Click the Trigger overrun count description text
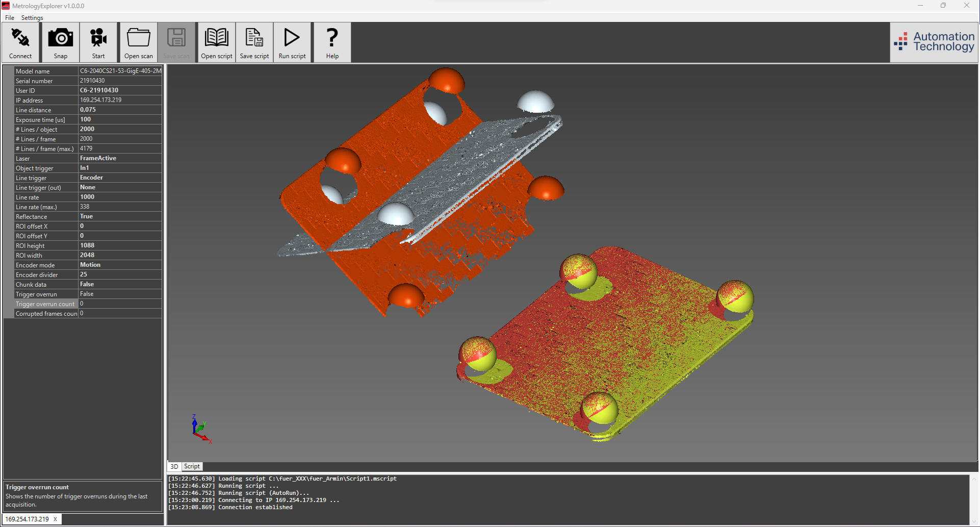Viewport: 980px width, 527px height. pyautogui.click(x=76, y=500)
